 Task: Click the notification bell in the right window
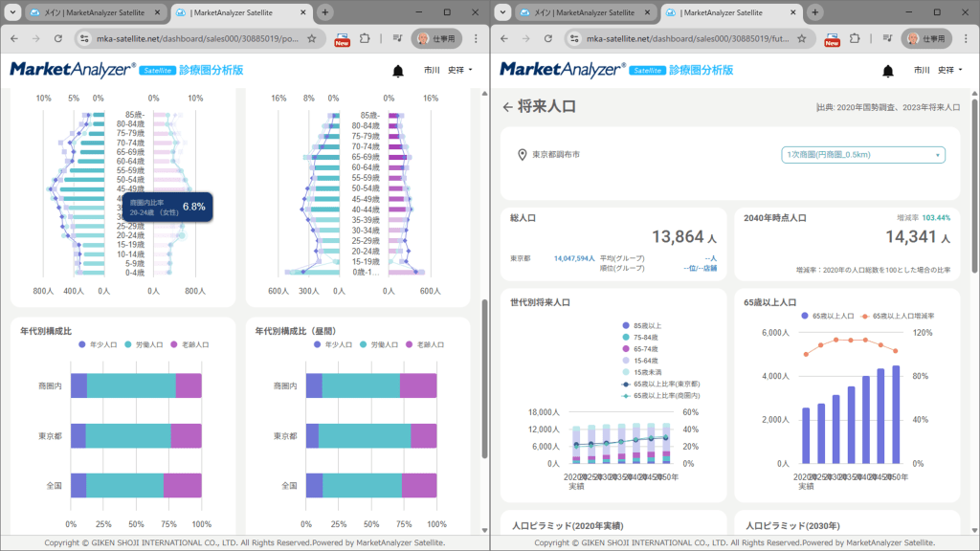point(888,71)
